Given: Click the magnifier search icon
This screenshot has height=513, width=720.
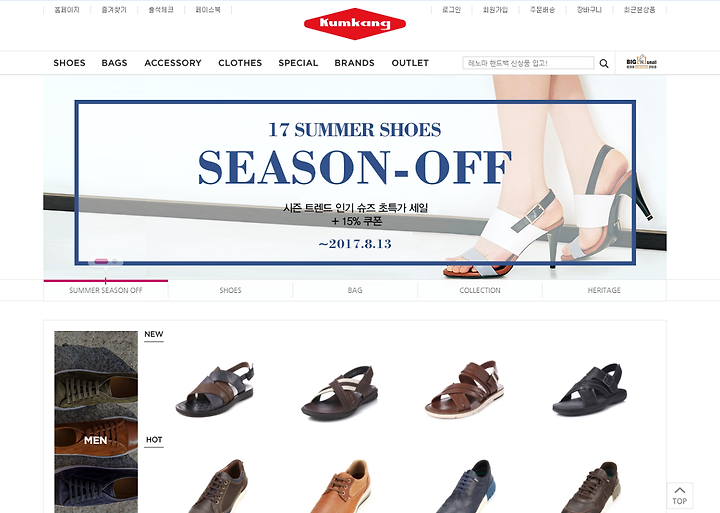Looking at the screenshot, I should (x=604, y=63).
